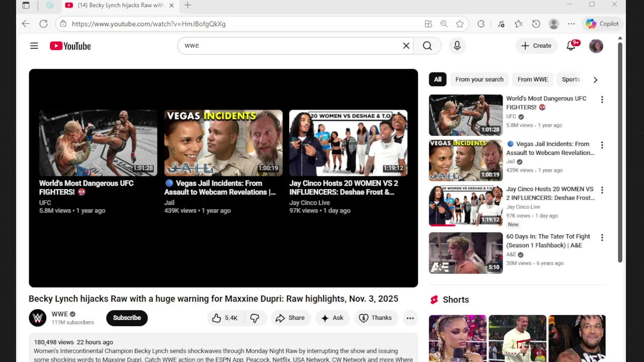Open the 60 Days In video title
The height and width of the screenshot is (362, 644).
tap(548, 241)
